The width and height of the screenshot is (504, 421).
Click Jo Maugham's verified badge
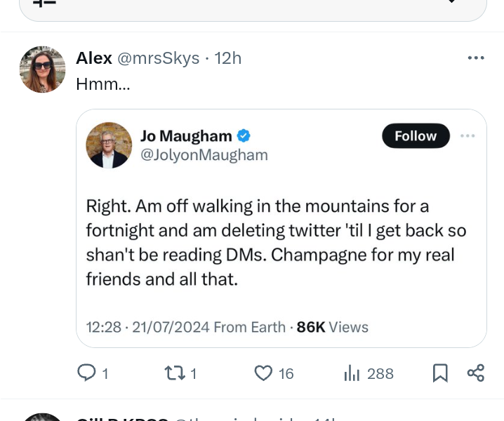click(244, 135)
